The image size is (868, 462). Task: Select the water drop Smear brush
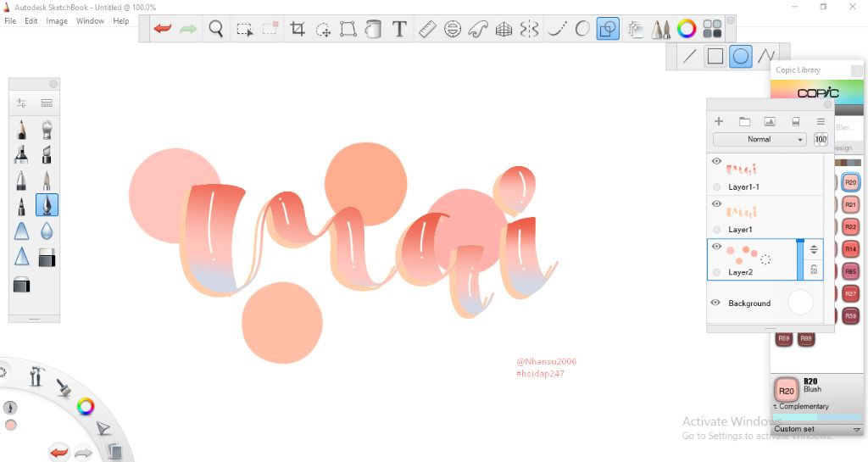[47, 231]
